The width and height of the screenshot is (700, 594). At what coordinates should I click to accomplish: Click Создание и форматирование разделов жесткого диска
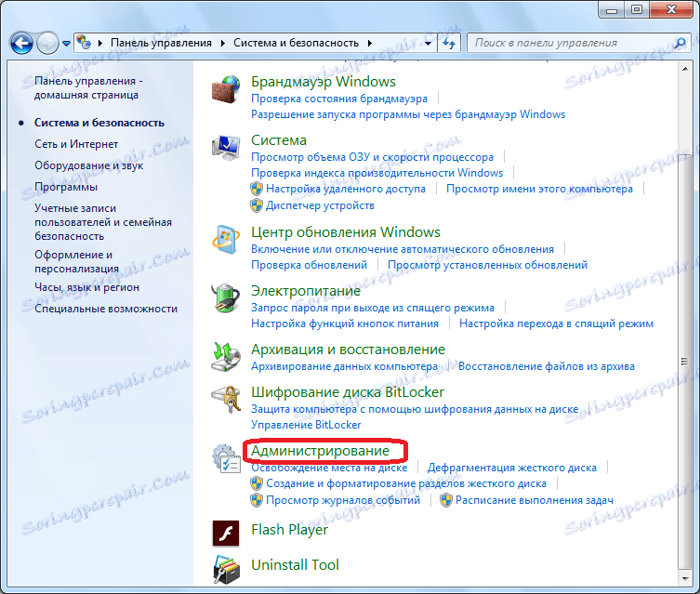click(406, 483)
